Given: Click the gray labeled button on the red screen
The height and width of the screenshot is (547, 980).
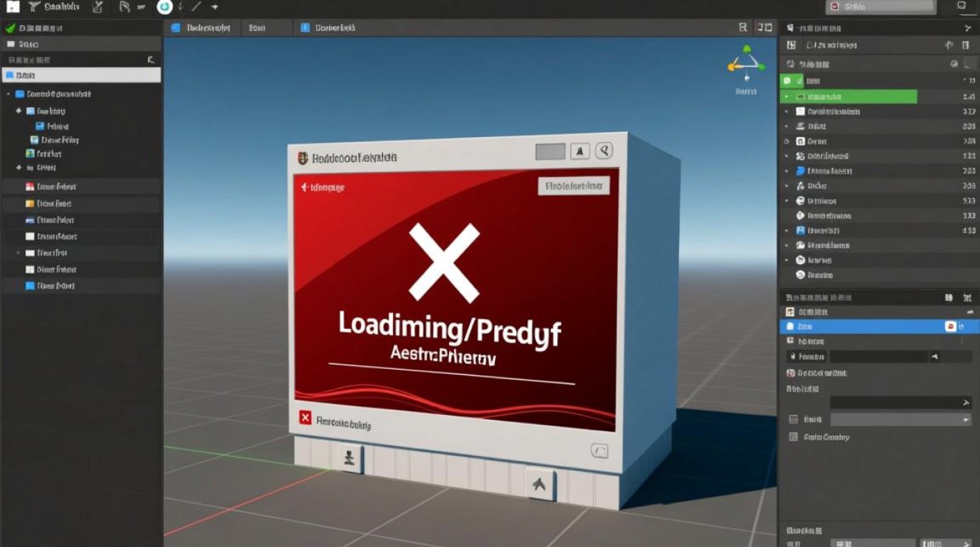Looking at the screenshot, I should tap(574, 186).
